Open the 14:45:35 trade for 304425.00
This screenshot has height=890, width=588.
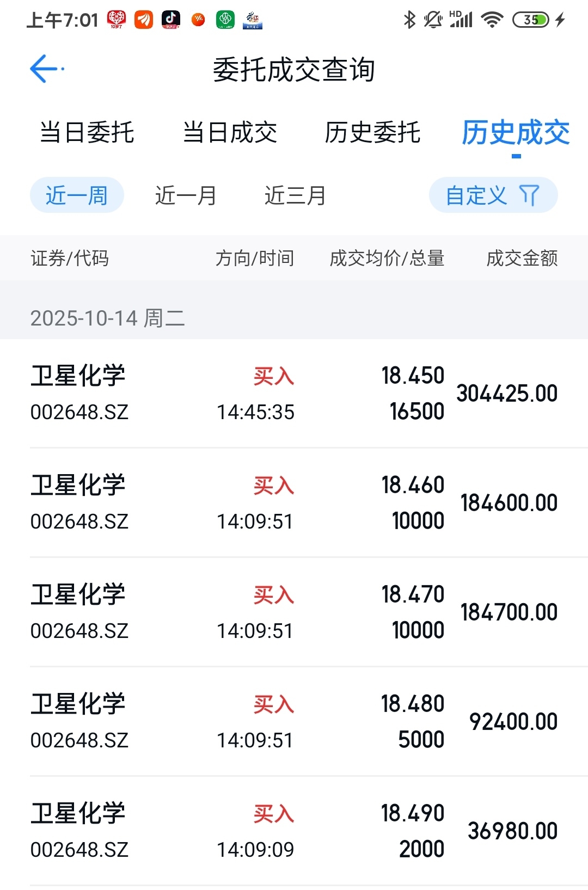click(294, 393)
